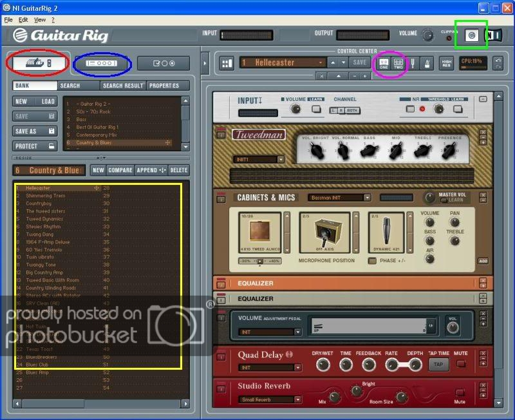Image resolution: width=515 pixels, height=420 pixels.
Task: Open the preset browser rack view icon
Action: 39,62
